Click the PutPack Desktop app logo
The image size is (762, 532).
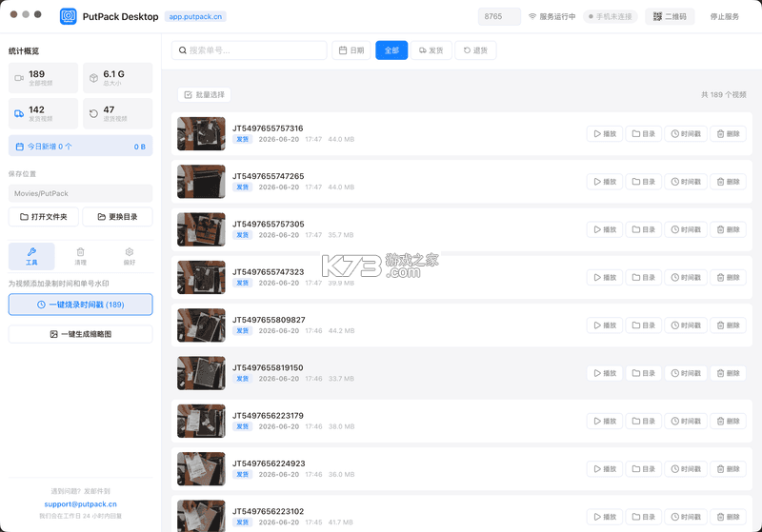pos(68,16)
